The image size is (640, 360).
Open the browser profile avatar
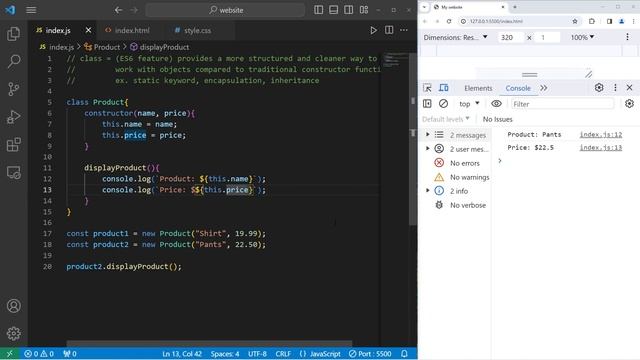621,21
